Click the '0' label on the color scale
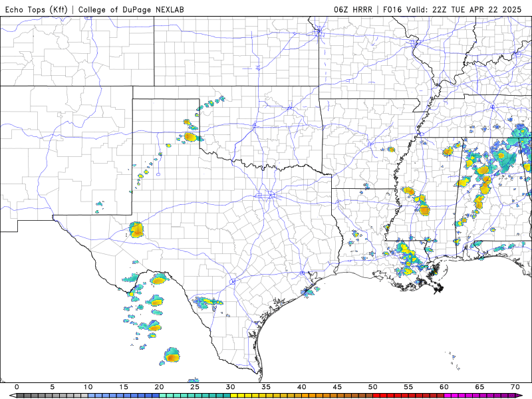This screenshot has width=532, height=399. click(17, 387)
